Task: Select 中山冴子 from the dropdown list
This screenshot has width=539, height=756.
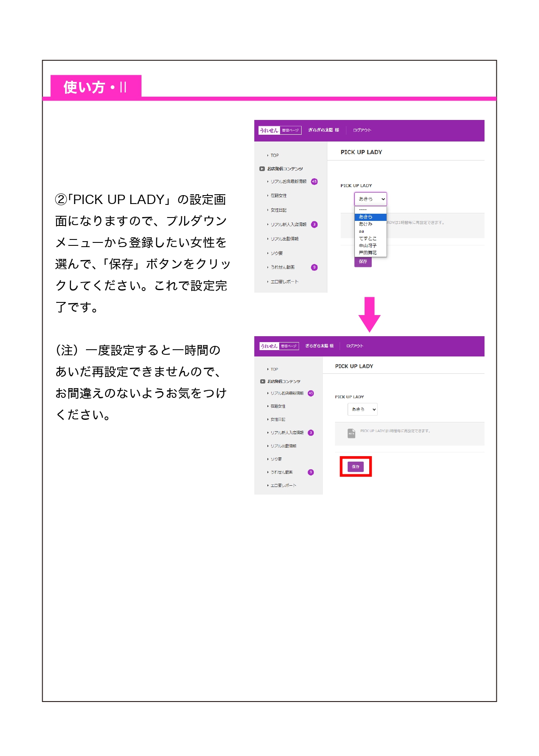Action: coord(370,246)
